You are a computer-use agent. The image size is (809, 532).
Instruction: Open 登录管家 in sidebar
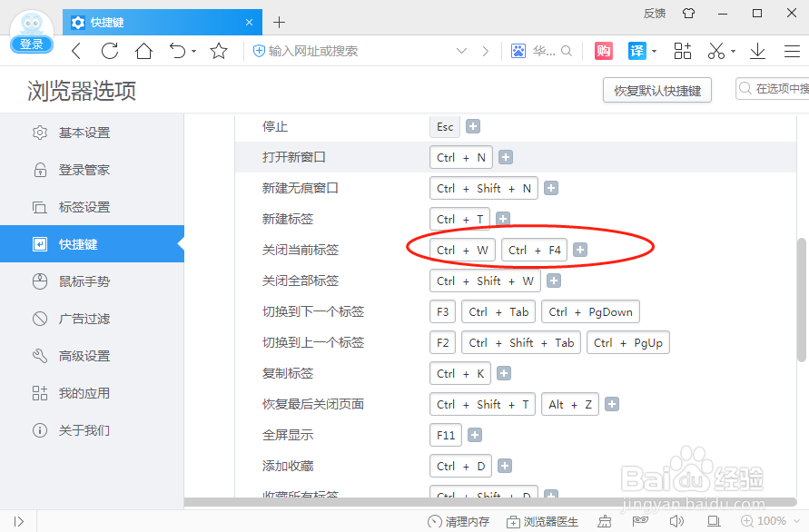[92, 170]
